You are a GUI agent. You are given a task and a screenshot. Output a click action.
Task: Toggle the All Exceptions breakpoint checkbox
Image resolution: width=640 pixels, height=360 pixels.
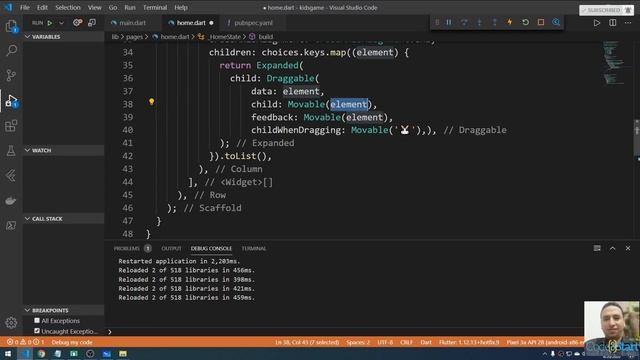click(37, 320)
